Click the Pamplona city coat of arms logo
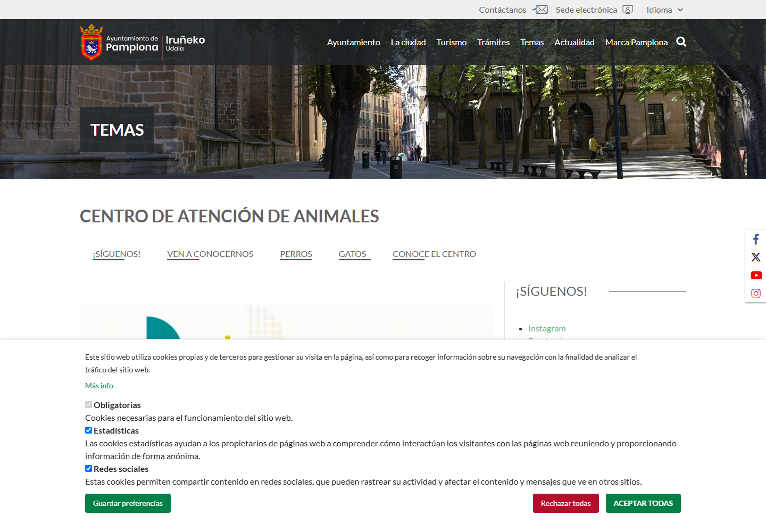766x532 pixels. (x=91, y=42)
